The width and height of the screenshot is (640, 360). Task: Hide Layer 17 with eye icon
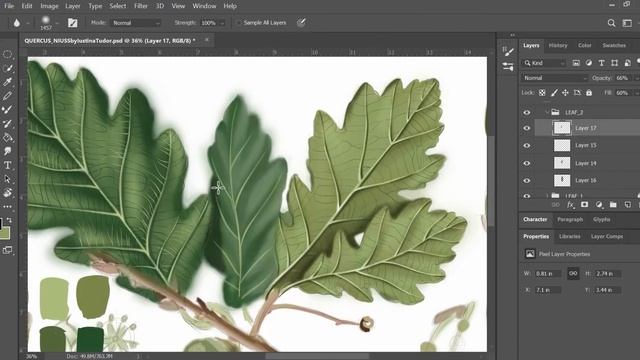(527, 128)
